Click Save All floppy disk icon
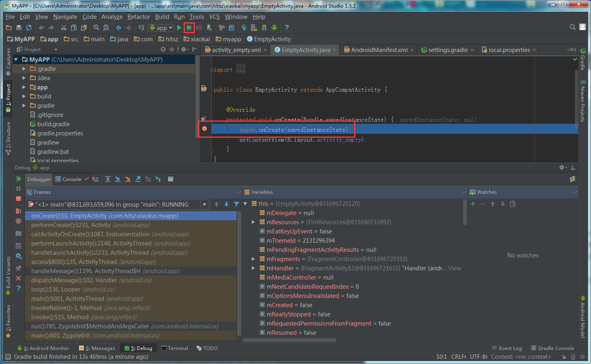 coord(19,28)
